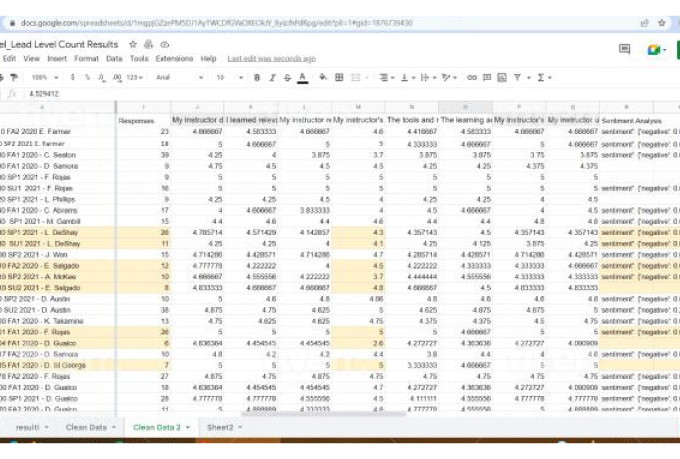Open the Tools menu
This screenshot has width=680, height=459.
click(x=139, y=58)
